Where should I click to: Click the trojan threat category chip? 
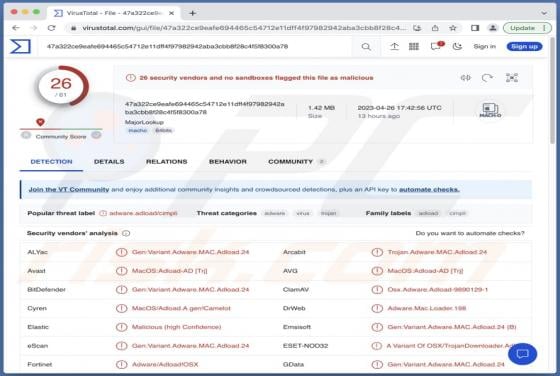click(x=329, y=213)
